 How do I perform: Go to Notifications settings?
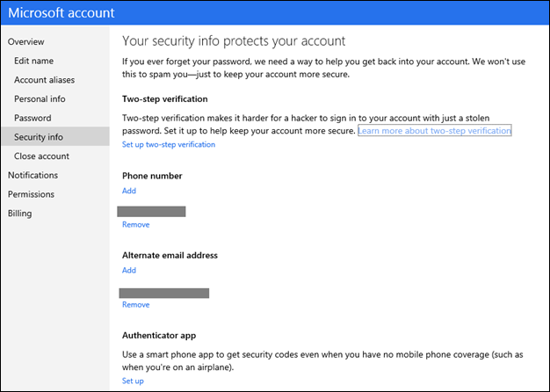(x=33, y=175)
